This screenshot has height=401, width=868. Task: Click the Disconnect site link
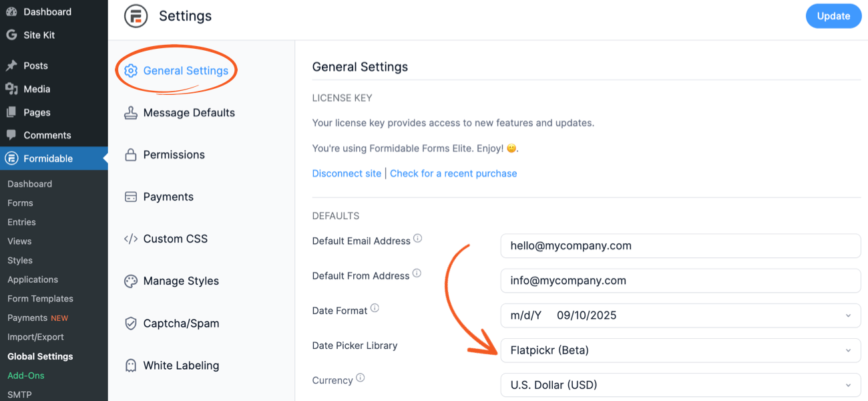[x=347, y=173]
